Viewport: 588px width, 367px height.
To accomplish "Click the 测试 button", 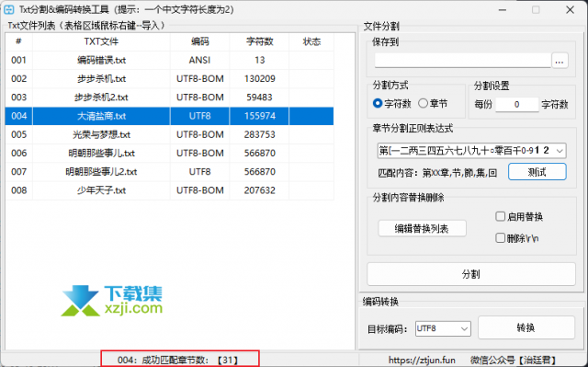I will 537,172.
